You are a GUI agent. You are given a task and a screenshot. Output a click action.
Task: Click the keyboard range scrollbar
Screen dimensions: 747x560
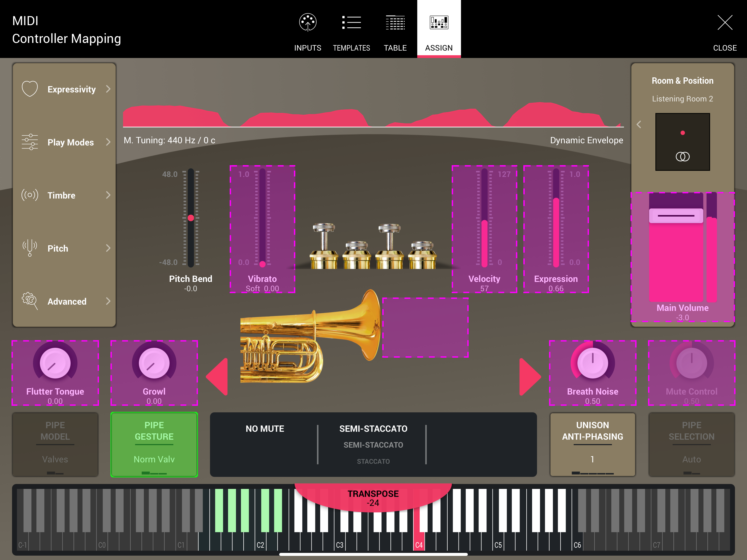(x=373, y=554)
